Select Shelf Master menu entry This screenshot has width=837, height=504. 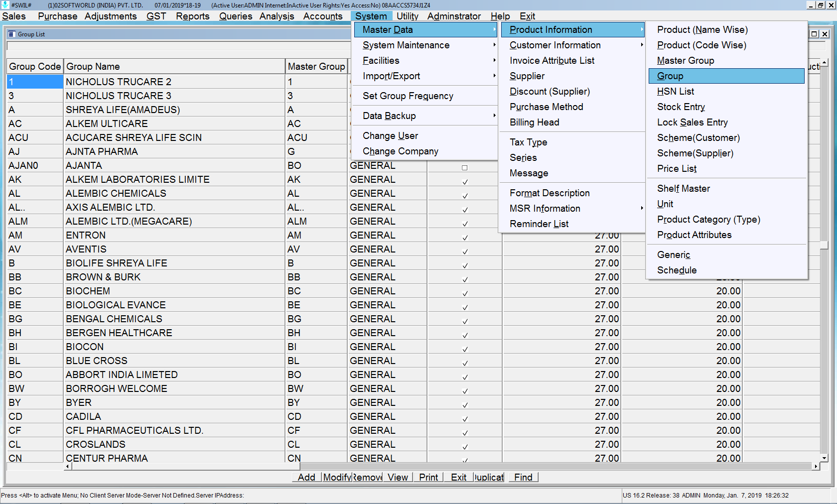pos(726,189)
